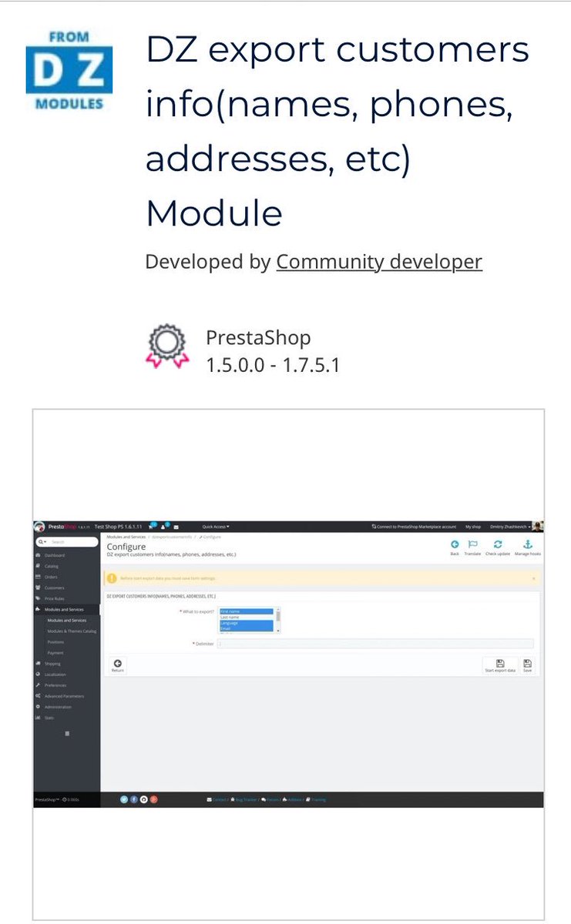The image size is (571, 924).
Task: Click the Return arrow button
Action: tap(117, 666)
